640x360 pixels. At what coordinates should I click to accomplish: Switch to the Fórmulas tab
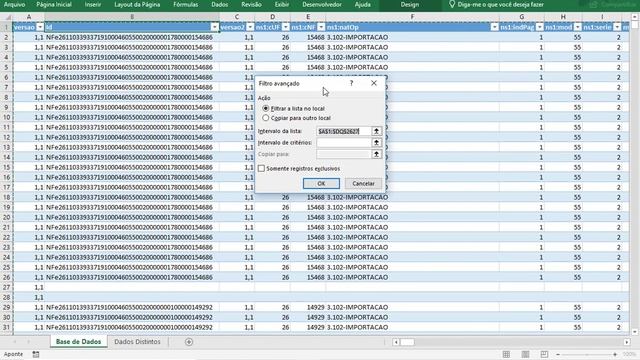186,4
